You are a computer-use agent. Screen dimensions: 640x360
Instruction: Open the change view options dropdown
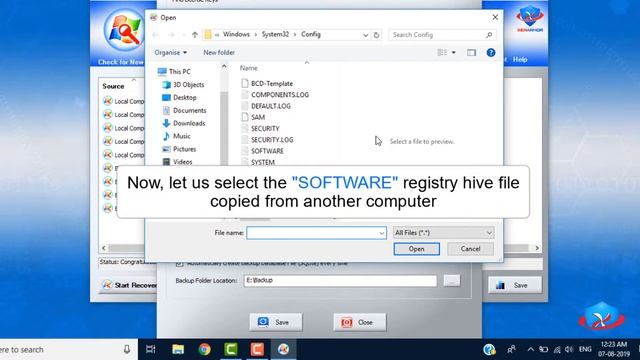pyautogui.click(x=453, y=53)
